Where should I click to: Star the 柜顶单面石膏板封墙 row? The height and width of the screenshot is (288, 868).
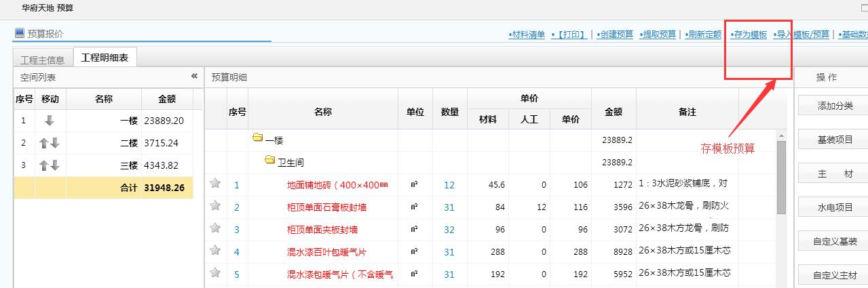[x=216, y=206]
